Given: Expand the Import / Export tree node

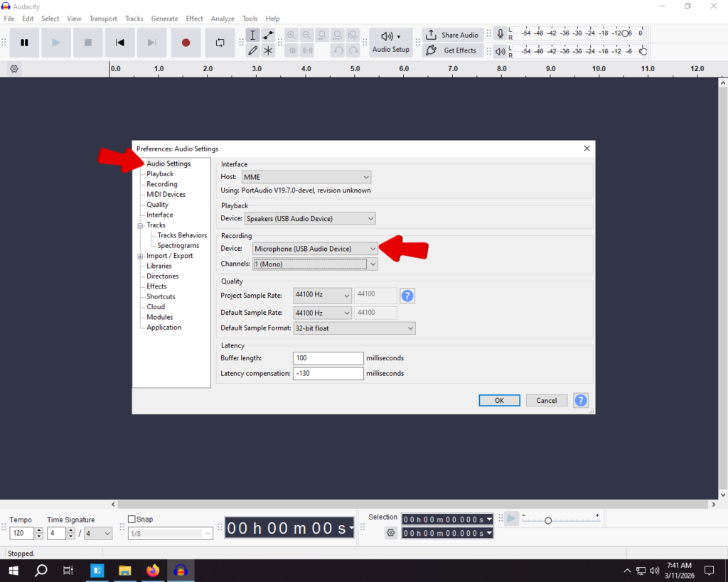Looking at the screenshot, I should 140,257.
